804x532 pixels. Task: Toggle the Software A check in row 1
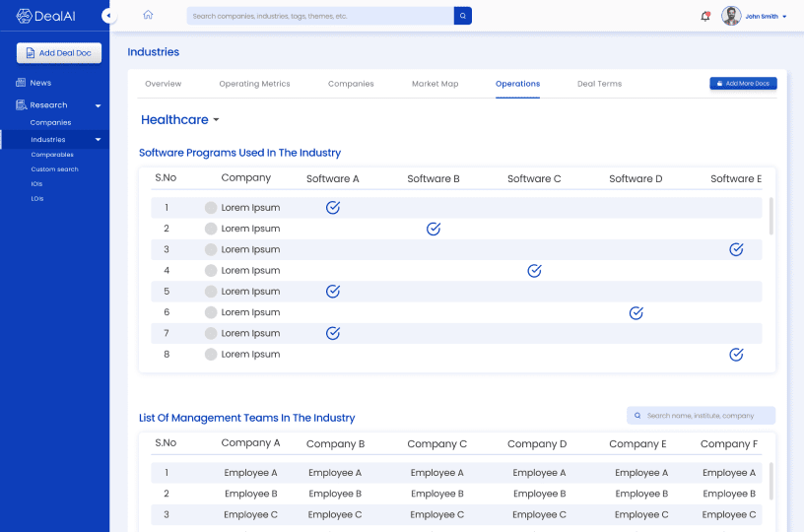pos(333,208)
